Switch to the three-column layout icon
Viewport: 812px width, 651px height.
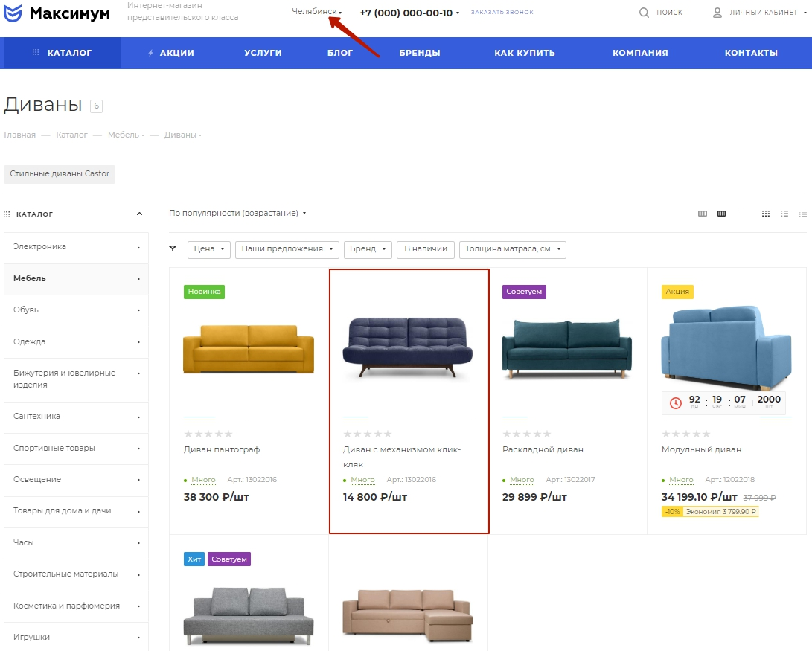pyautogui.click(x=702, y=214)
